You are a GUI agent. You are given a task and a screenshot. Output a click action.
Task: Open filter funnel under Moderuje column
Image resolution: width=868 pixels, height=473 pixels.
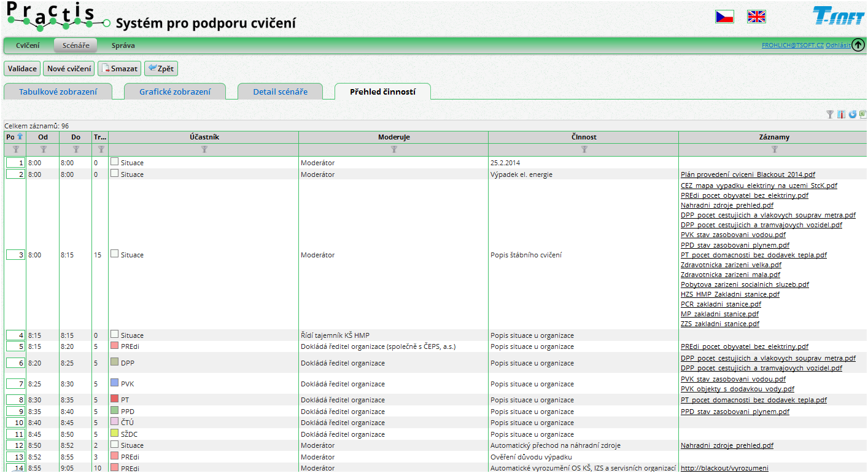coord(393,149)
